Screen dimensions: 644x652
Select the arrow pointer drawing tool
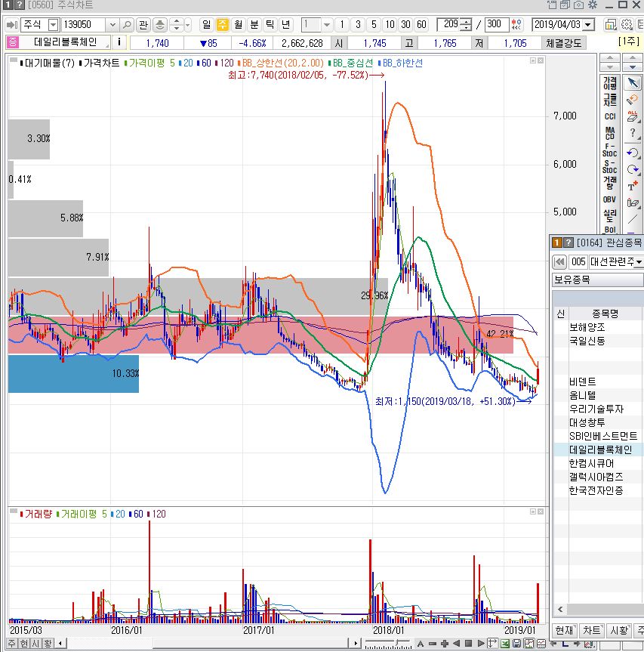633,83
